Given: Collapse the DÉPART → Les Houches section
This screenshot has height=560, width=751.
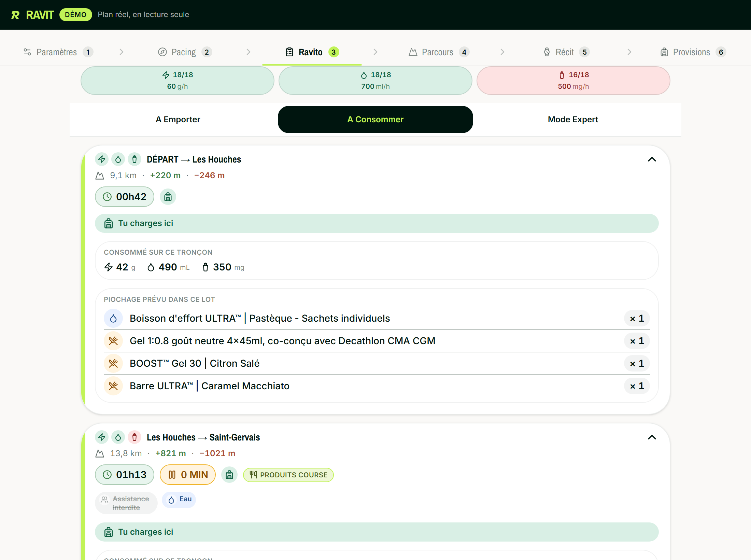Looking at the screenshot, I should pos(652,159).
